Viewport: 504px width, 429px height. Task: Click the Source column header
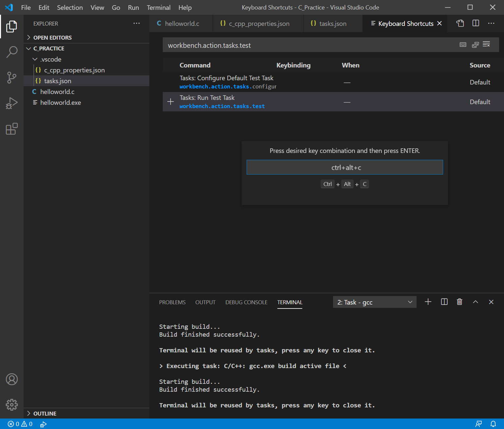click(480, 65)
